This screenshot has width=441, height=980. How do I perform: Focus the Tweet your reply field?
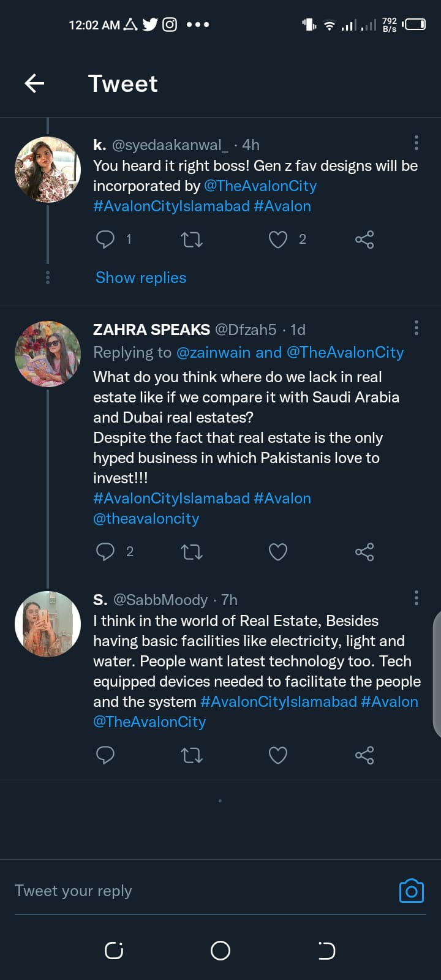coord(184,891)
